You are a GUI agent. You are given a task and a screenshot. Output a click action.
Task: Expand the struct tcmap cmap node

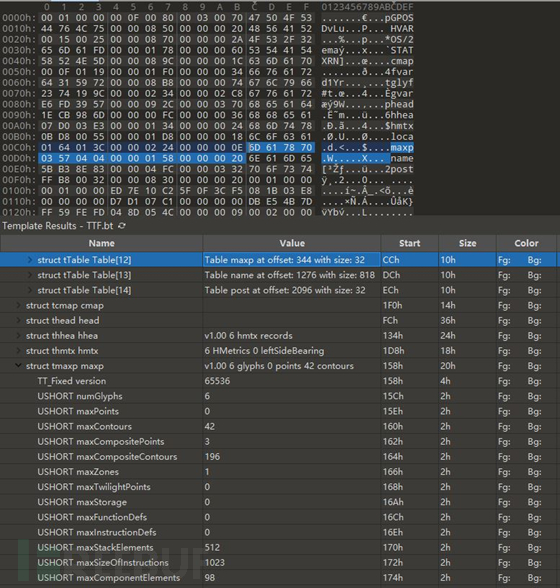click(x=18, y=306)
